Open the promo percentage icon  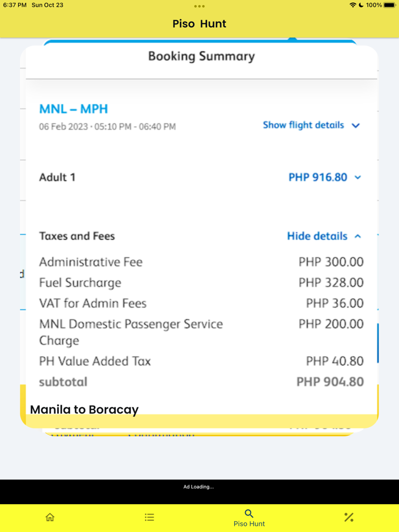point(349,517)
